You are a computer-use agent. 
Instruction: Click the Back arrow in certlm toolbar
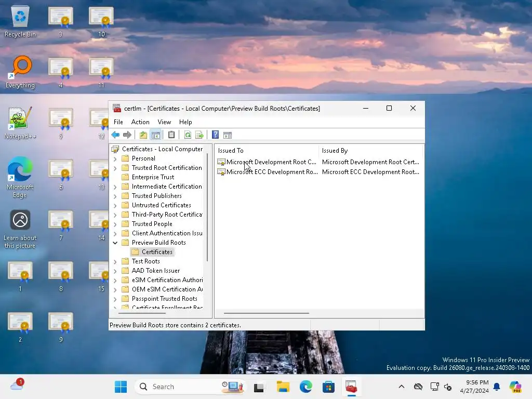(x=115, y=135)
